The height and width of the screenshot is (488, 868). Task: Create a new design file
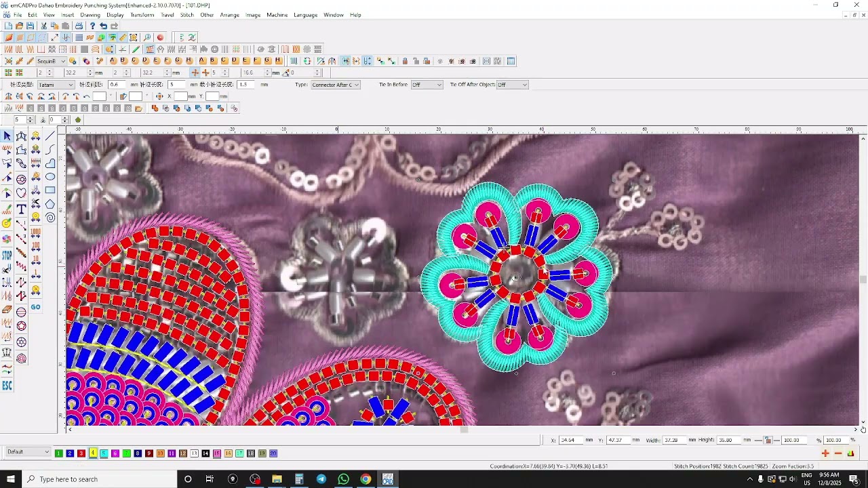tap(9, 26)
